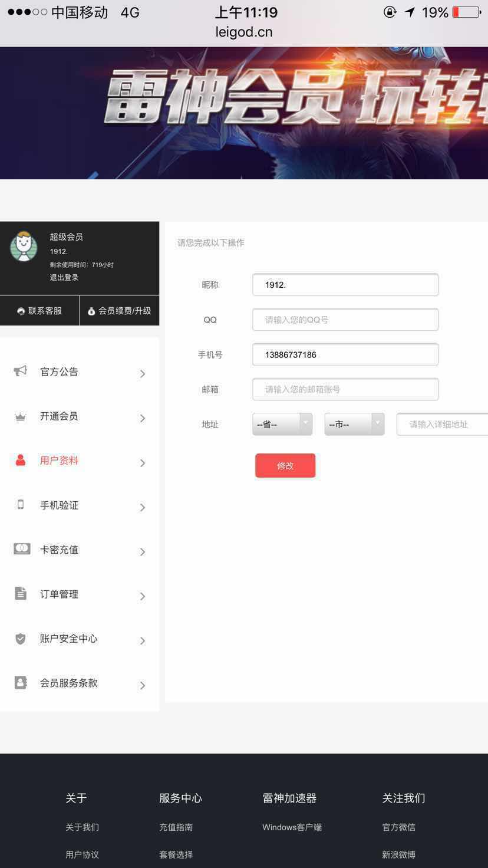
Task: Click the red 修改 button
Action: point(285,465)
